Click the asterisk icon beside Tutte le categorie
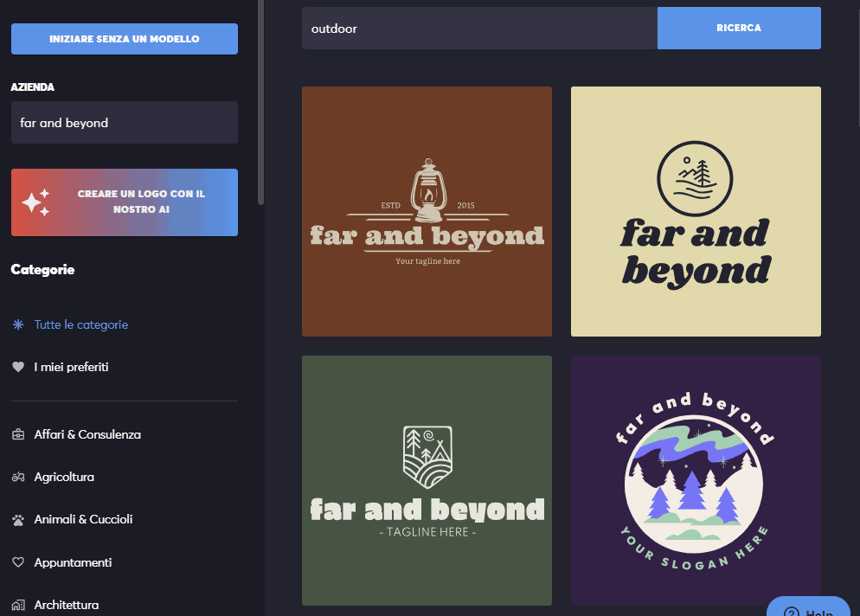Viewport: 860px width, 616px height. click(x=18, y=325)
